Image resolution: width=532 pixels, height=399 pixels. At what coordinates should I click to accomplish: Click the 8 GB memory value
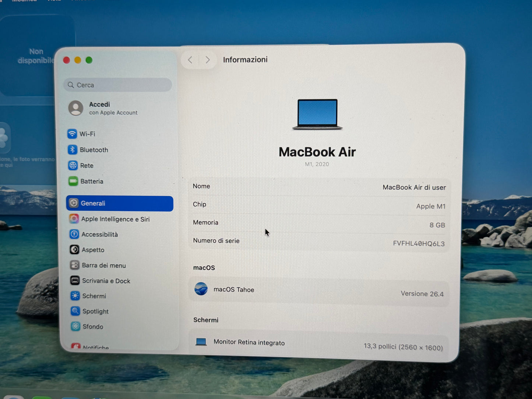[x=437, y=225]
